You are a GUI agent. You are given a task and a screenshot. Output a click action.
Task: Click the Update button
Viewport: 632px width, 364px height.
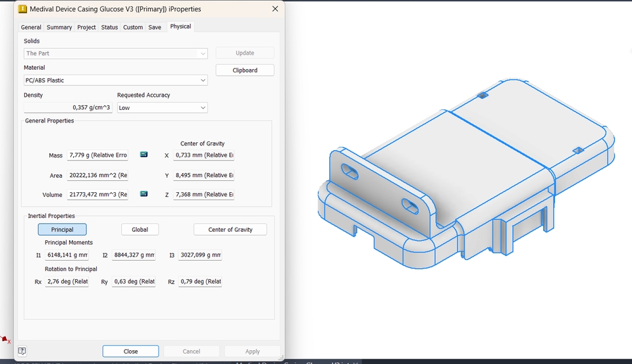point(245,53)
